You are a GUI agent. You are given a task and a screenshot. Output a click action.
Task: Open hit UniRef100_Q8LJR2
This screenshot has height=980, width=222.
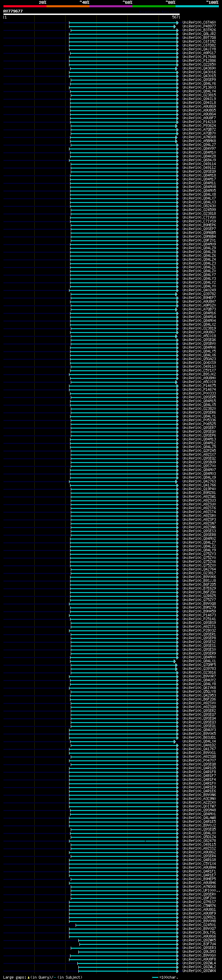pyautogui.click(x=199, y=34)
